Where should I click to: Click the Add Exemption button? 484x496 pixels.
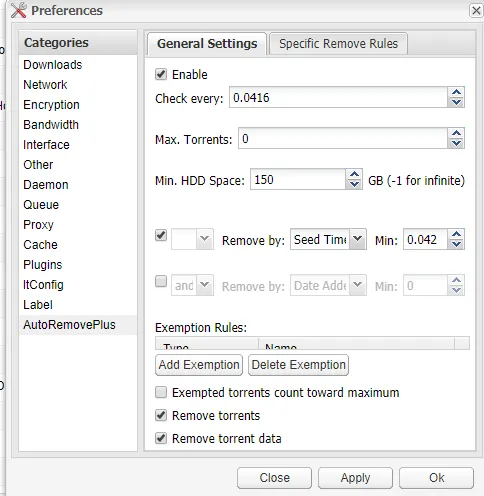click(x=199, y=365)
